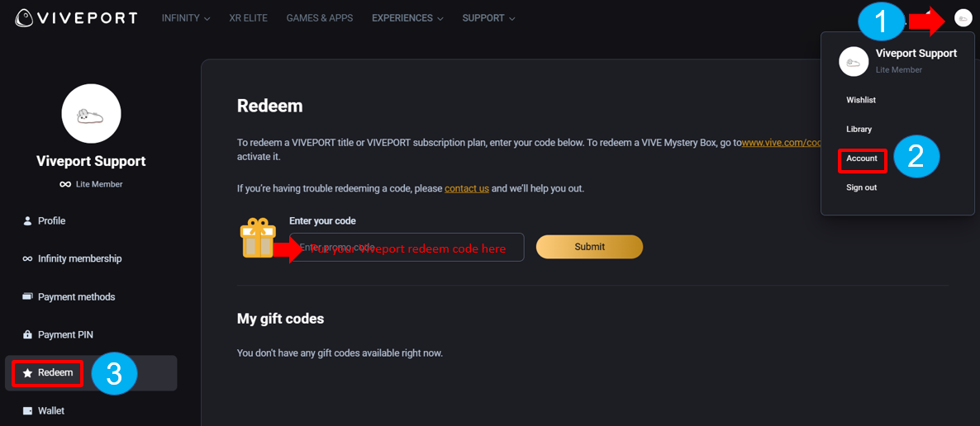Click the Wallet icon in sidebar
Image resolution: width=980 pixels, height=426 pixels.
pyautogui.click(x=27, y=411)
